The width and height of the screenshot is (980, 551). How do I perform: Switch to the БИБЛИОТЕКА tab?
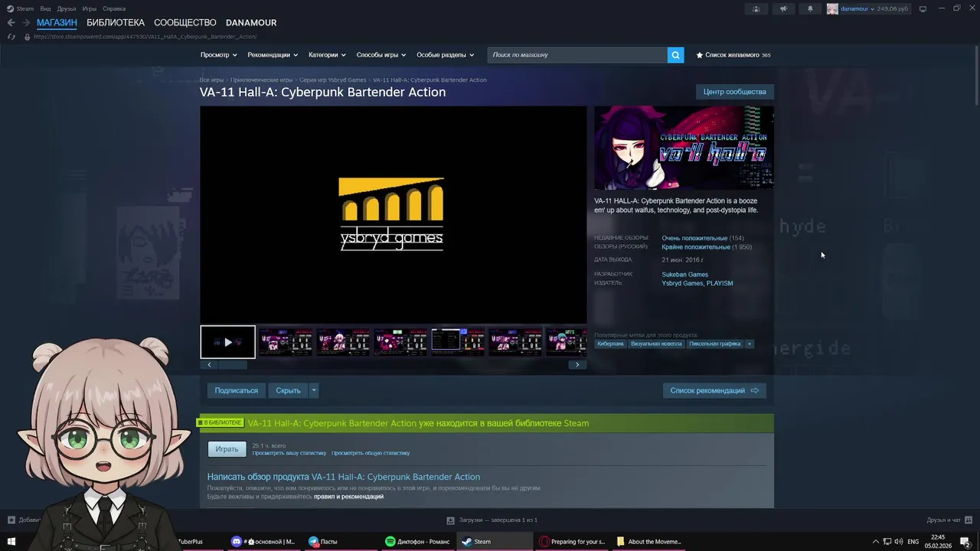(116, 23)
